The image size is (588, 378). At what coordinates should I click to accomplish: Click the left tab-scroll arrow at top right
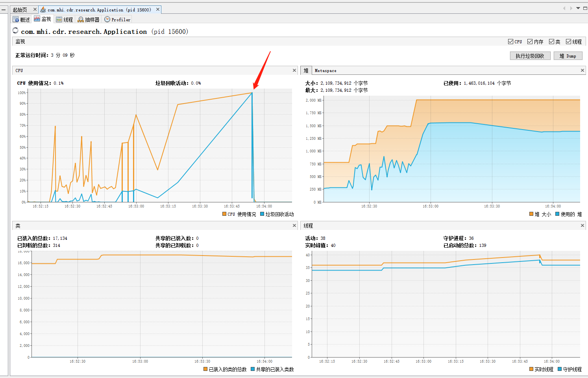[x=564, y=8]
